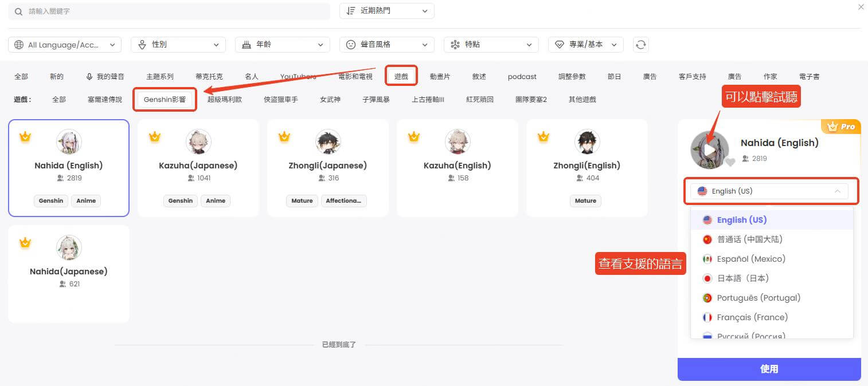Select 普通话 (中国大陆) from the language list
Viewport: 868px width, 386px height.
772,239
